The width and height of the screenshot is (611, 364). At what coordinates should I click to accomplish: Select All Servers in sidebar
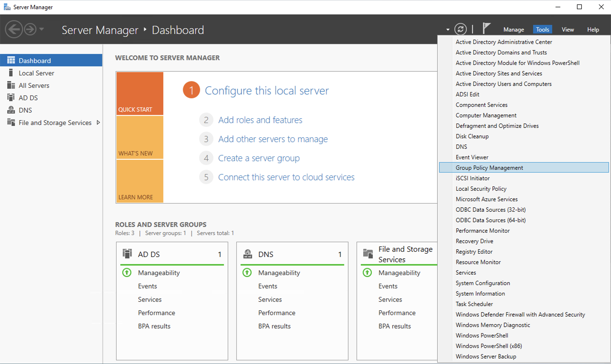pyautogui.click(x=34, y=85)
